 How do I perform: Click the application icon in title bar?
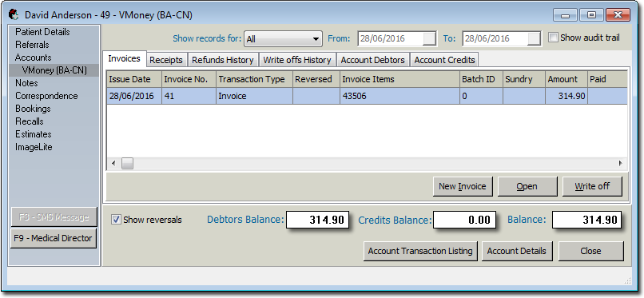(14, 14)
